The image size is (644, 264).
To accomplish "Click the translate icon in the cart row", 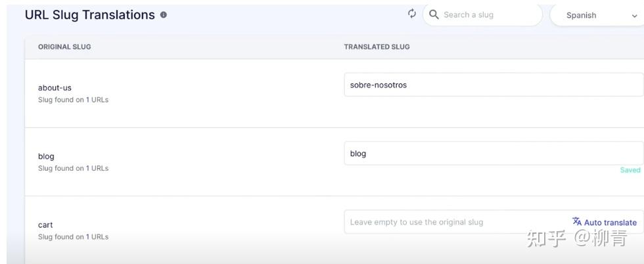I will 577,221.
